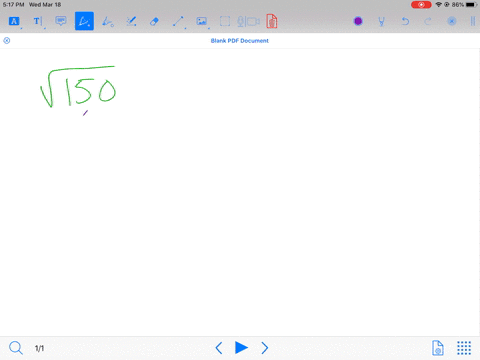
Task: Grab the toolbar handle at right edge
Action: [473, 21]
